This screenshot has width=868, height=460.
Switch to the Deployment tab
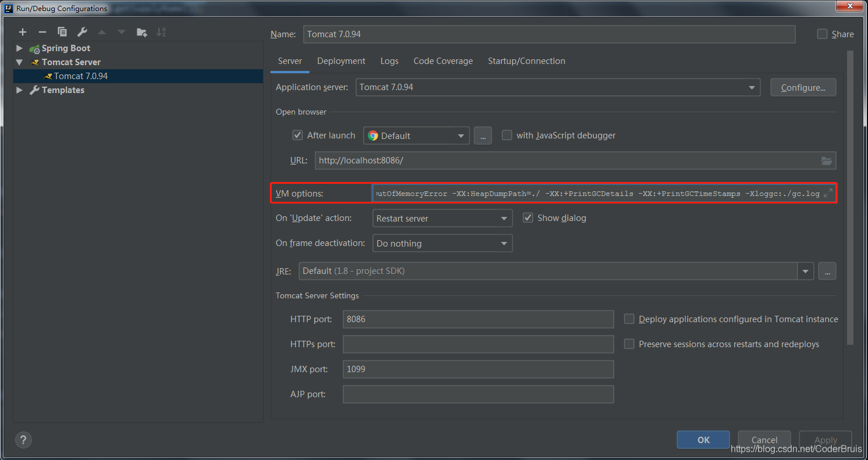341,61
